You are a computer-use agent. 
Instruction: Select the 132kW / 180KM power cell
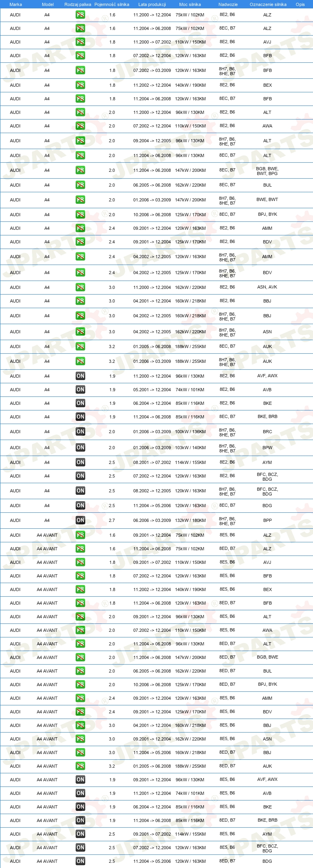[x=190, y=520]
